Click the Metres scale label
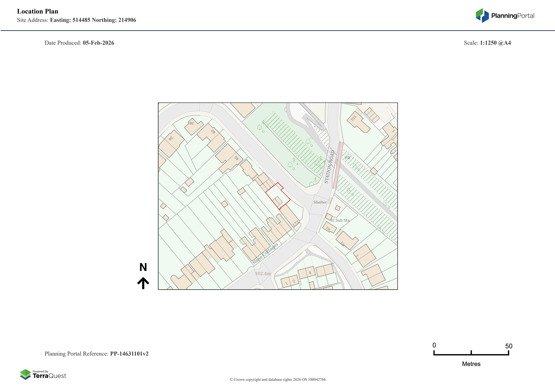The image size is (555, 392). pyautogui.click(x=471, y=364)
